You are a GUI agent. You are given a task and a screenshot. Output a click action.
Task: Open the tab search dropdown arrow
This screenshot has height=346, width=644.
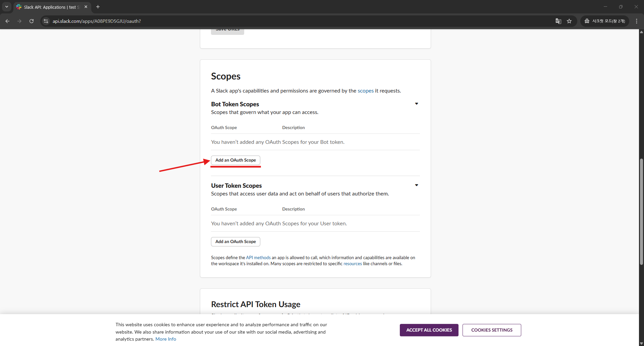[x=6, y=7]
